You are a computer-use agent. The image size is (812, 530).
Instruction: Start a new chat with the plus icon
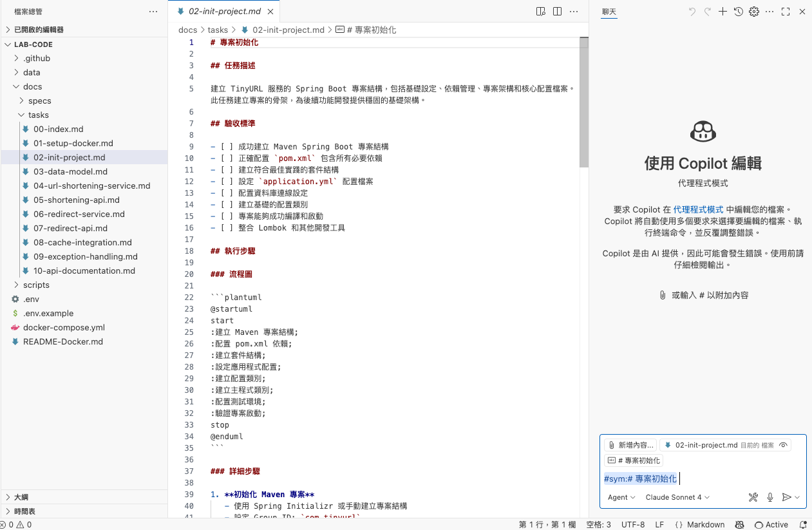point(722,11)
